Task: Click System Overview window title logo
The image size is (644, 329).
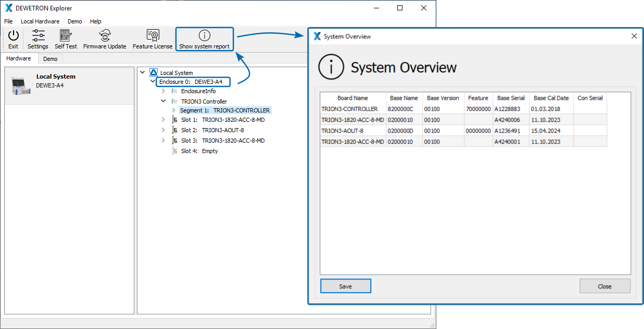Action: (317, 36)
